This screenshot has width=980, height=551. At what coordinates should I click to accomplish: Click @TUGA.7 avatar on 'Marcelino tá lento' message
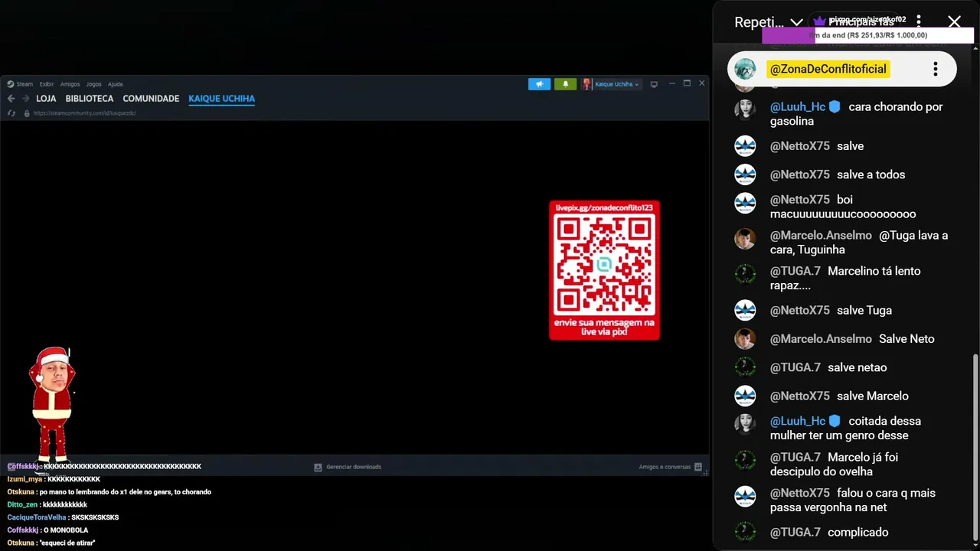(x=745, y=274)
